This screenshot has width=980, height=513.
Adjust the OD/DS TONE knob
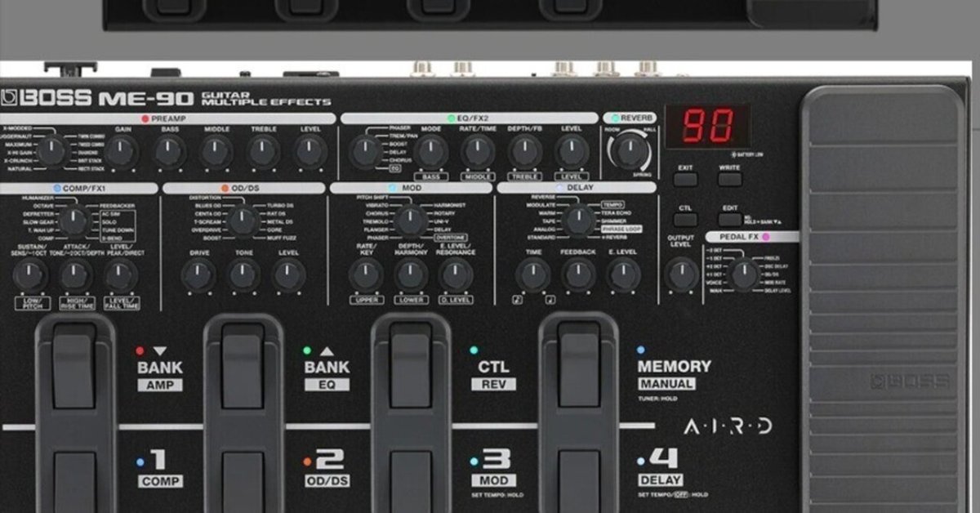coord(244,276)
